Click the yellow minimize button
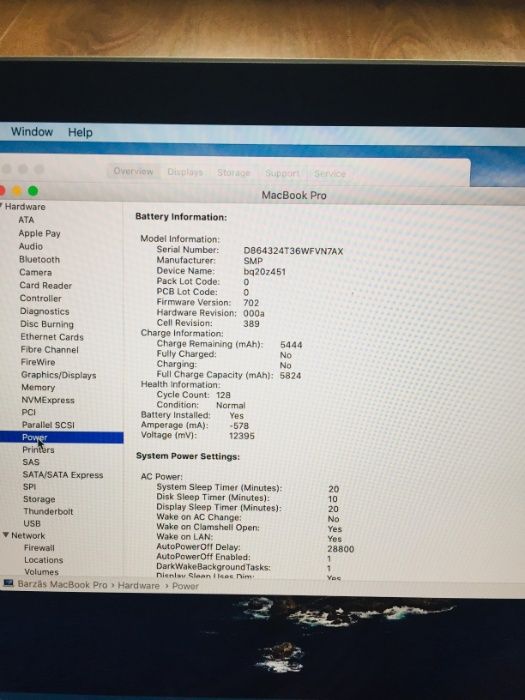This screenshot has width=525, height=700. 17,191
